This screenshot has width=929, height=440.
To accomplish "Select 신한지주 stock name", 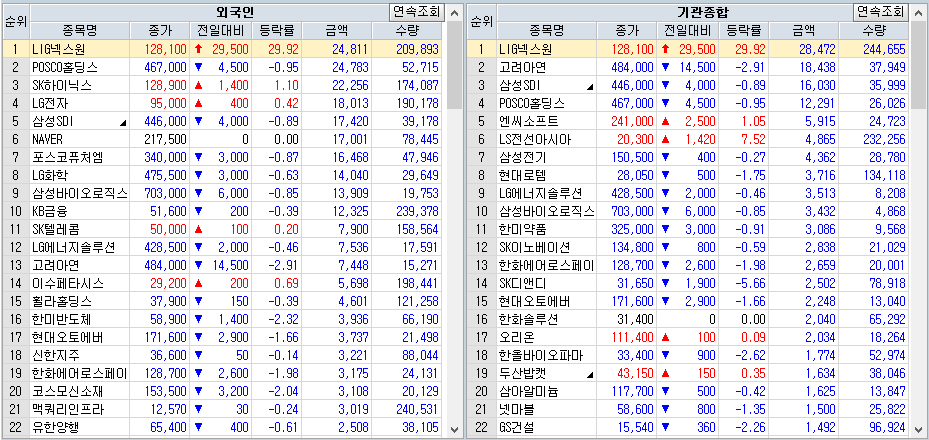I will (56, 356).
